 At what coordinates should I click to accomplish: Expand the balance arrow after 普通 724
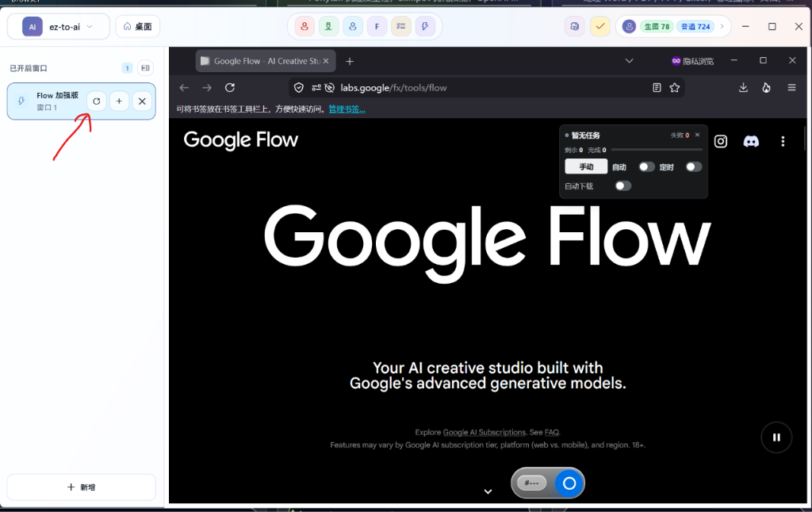pos(722,26)
